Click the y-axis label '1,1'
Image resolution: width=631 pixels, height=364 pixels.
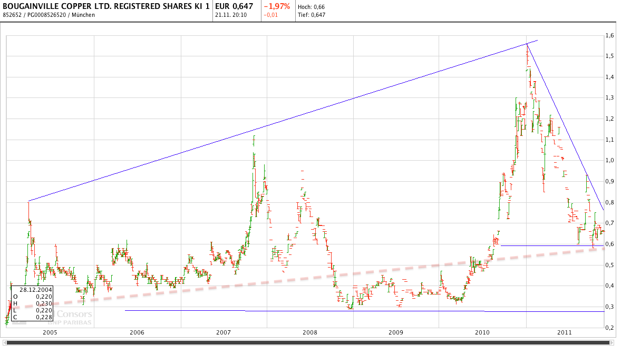click(610, 140)
